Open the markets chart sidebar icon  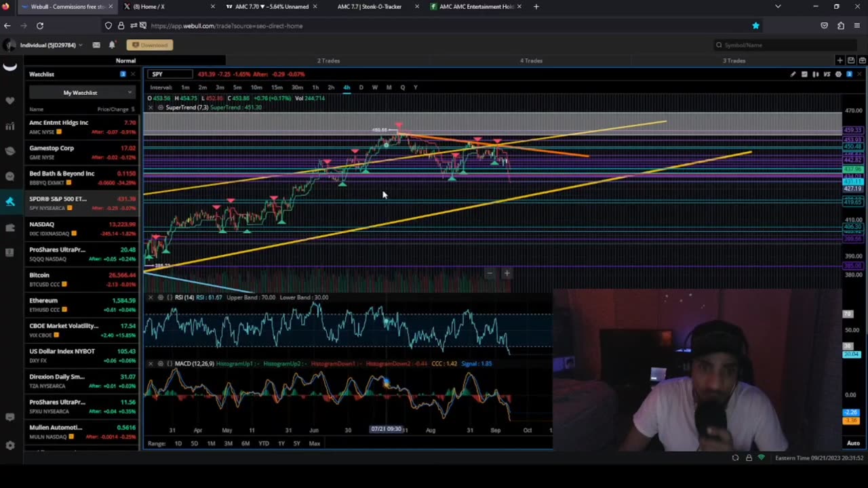[x=9, y=126]
